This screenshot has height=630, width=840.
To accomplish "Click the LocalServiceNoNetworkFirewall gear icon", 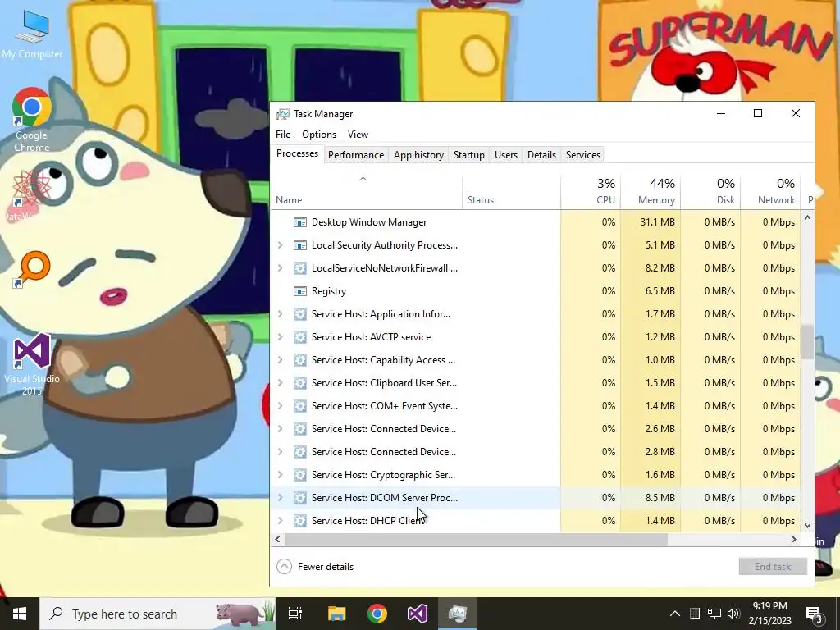I will pos(300,268).
